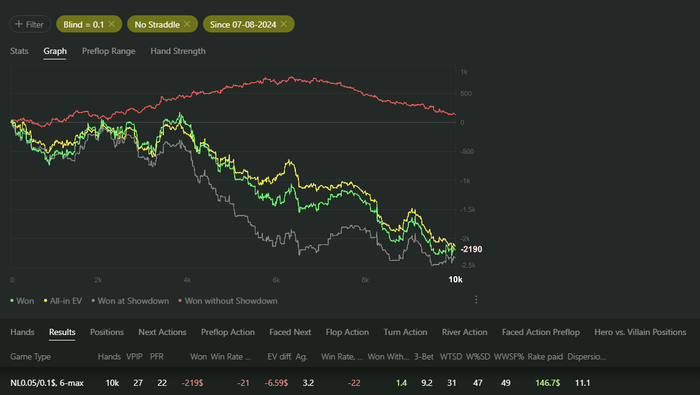Toggle the Won at Showdown legend line
The image size is (700, 395).
pyautogui.click(x=130, y=301)
